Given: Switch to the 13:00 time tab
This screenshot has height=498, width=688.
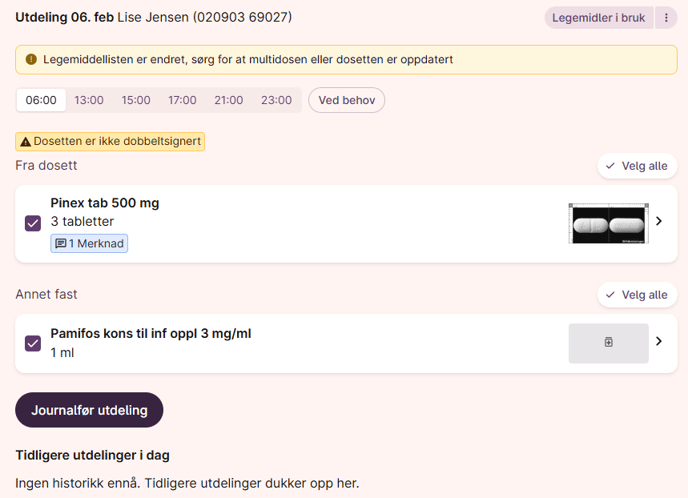Looking at the screenshot, I should click(89, 100).
